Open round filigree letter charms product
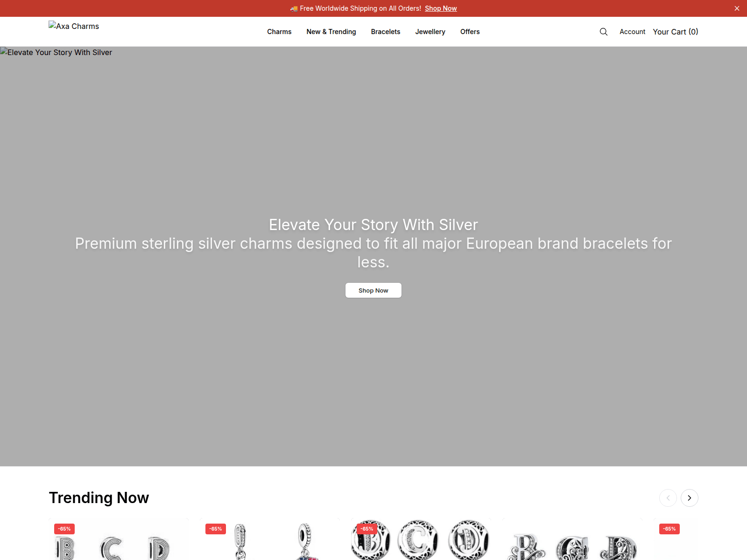This screenshot has width=747, height=560. pos(421,539)
